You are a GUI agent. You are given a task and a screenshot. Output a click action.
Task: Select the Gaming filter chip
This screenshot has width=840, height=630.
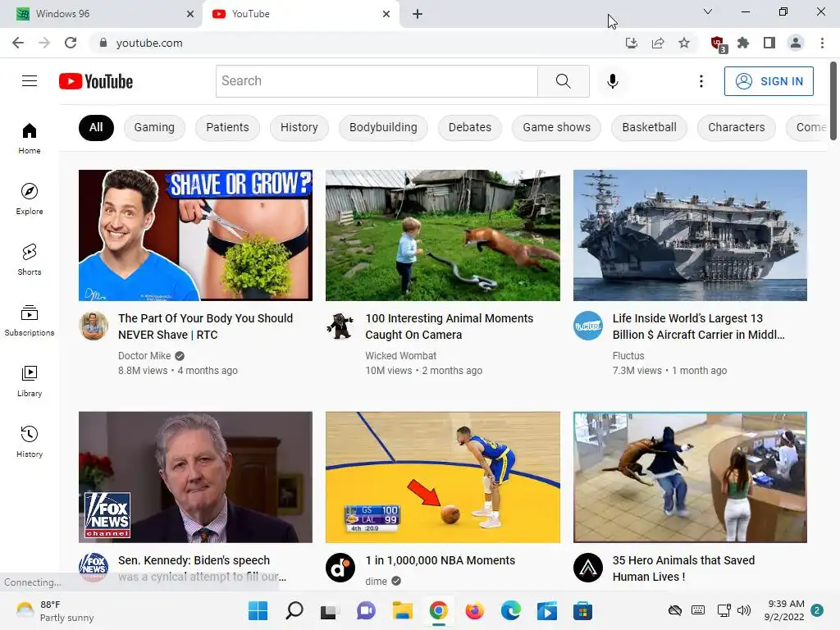(x=154, y=127)
